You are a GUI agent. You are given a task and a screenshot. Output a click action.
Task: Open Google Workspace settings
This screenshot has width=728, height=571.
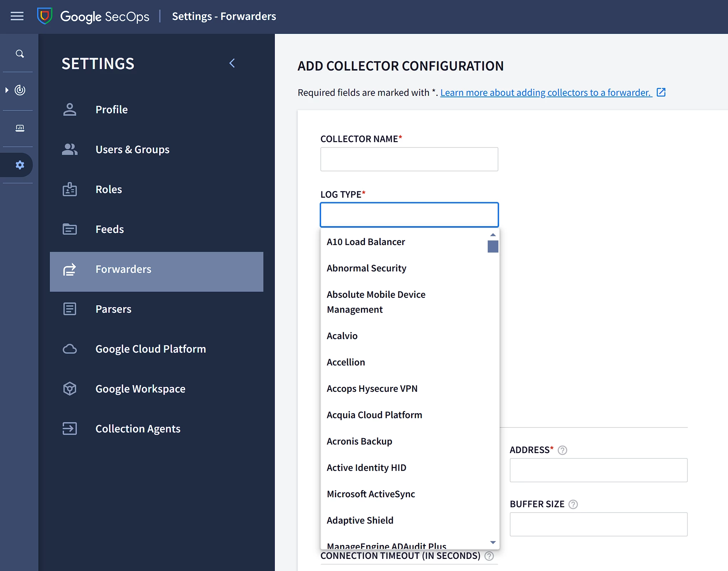157,389
